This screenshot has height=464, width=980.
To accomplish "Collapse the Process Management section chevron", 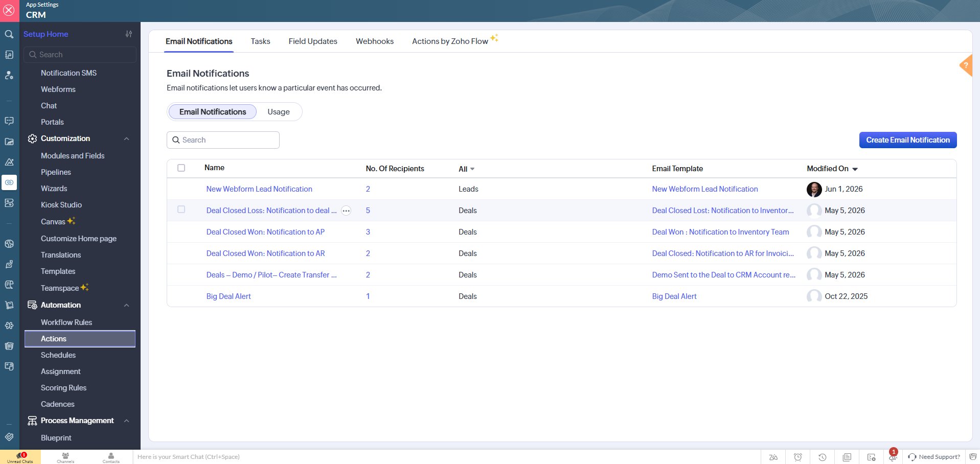I will click(x=126, y=421).
